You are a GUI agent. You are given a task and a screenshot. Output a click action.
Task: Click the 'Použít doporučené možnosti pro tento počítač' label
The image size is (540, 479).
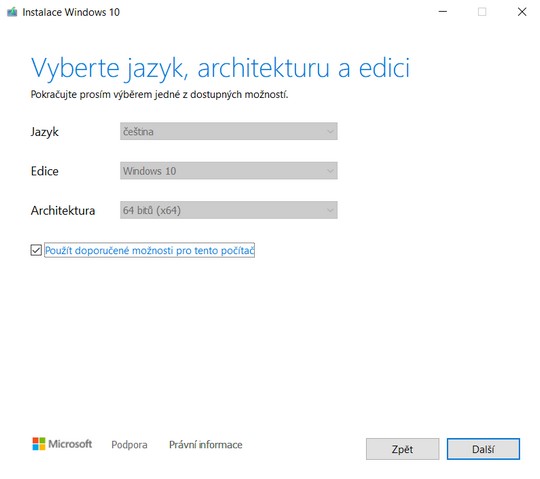click(149, 250)
